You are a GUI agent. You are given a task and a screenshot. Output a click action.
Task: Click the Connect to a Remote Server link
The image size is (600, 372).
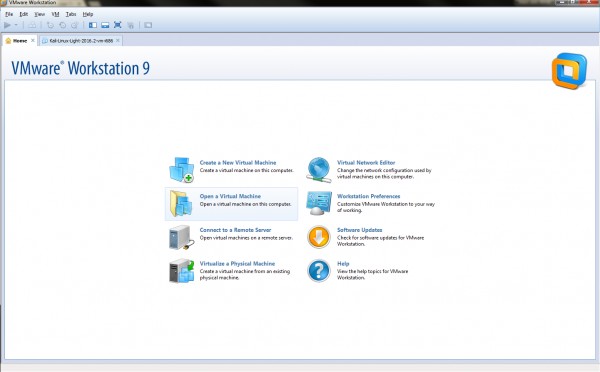click(x=235, y=230)
